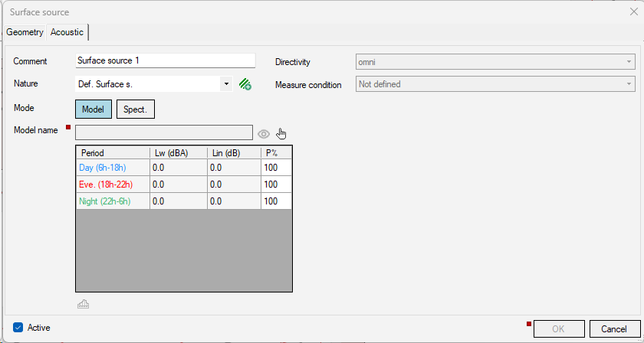The image size is (644, 343).
Task: Switch to the Geometry tab
Action: (x=25, y=32)
